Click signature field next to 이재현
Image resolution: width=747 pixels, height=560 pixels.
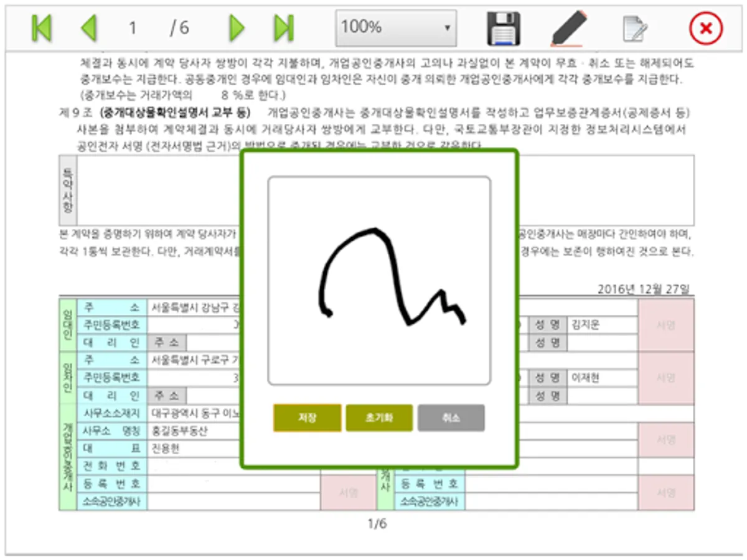(x=665, y=378)
